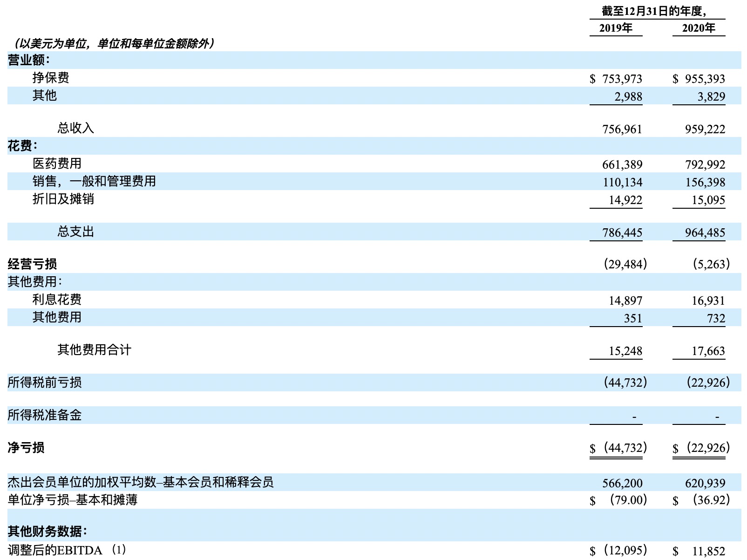
Task: Select the 总支出 row label
Action: click(x=75, y=232)
